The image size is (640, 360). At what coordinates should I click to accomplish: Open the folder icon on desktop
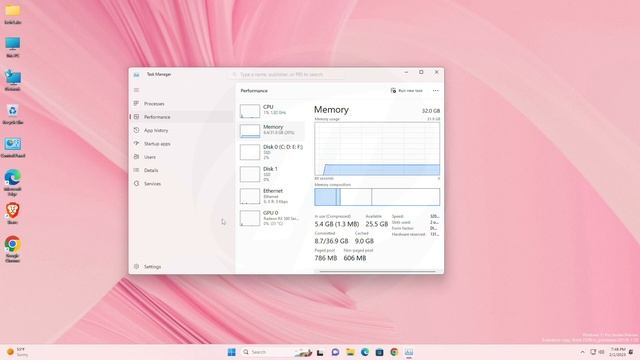pyautogui.click(x=13, y=14)
